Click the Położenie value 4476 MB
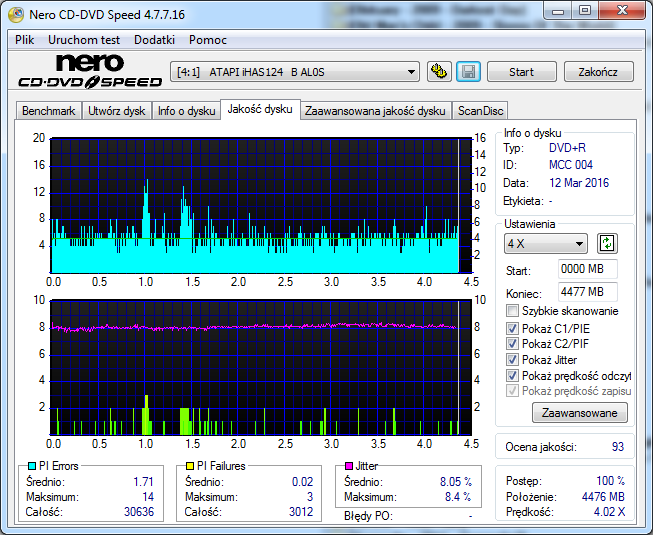This screenshot has width=653, height=535. 603,497
